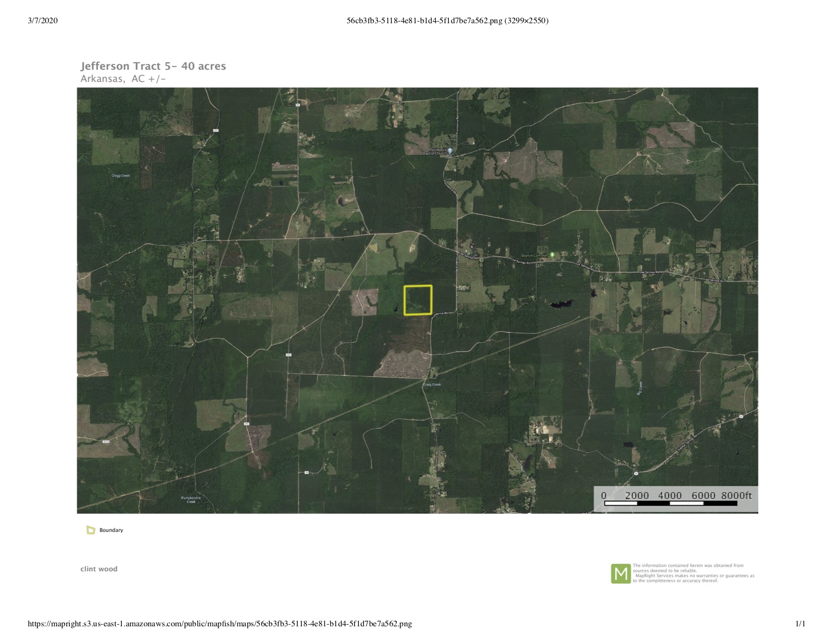The height and width of the screenshot is (644, 834).
Task: Click the Big Creek map label
Action: (639, 388)
